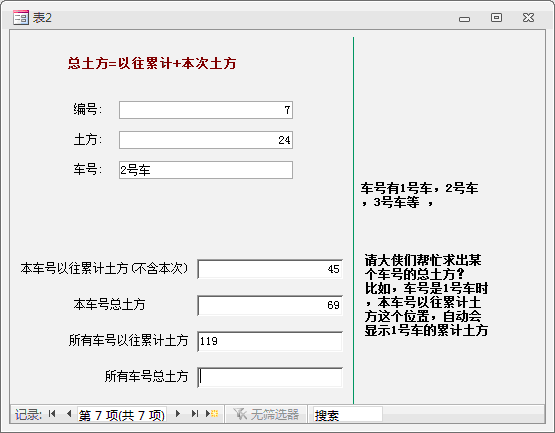Screen dimensions: 555x433
Task: Click the 编号 input field
Action: pos(206,110)
